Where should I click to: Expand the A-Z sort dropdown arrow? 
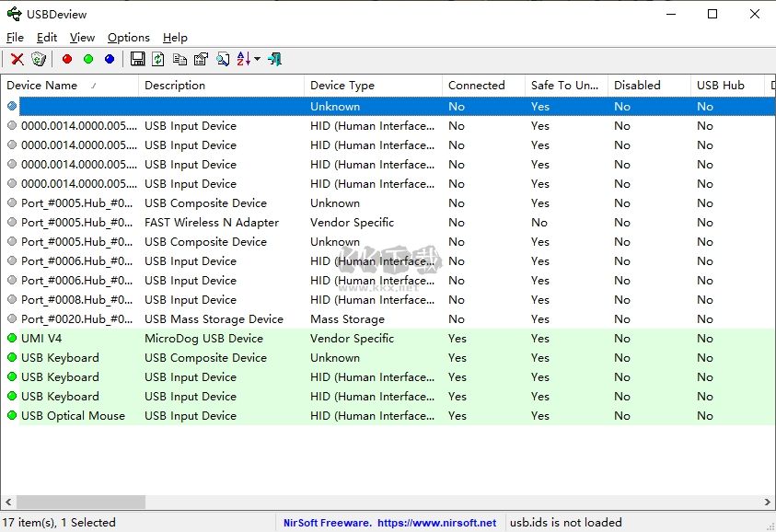258,59
